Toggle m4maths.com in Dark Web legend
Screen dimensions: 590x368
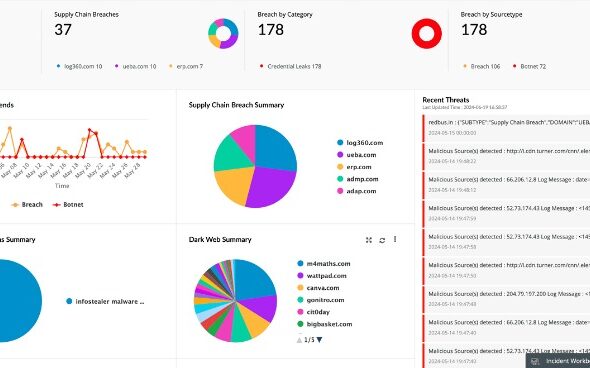point(324,264)
